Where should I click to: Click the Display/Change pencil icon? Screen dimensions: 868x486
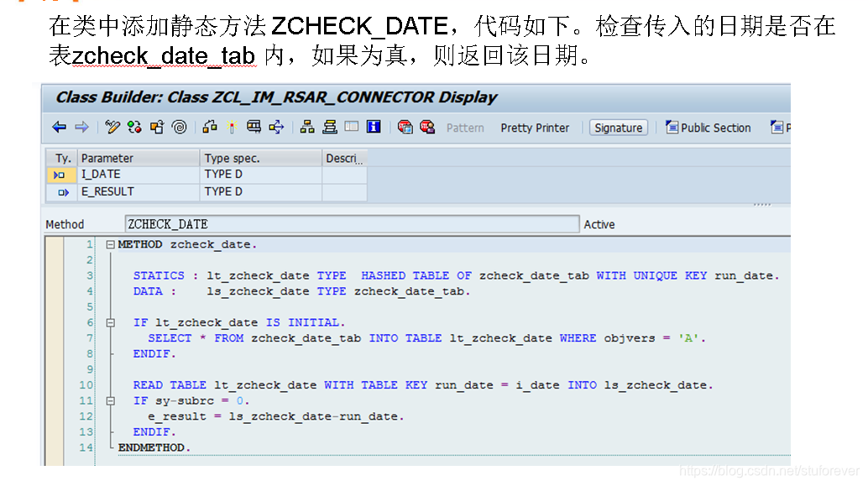pos(112,128)
